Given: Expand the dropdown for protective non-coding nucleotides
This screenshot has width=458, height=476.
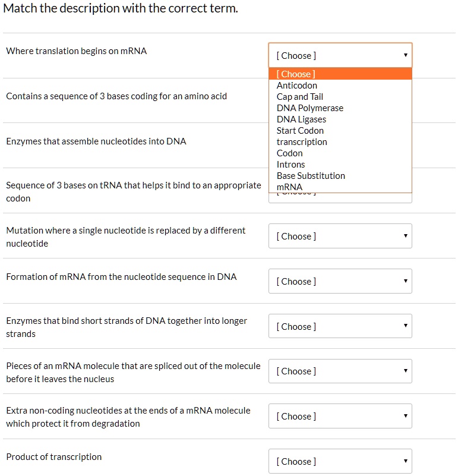Looking at the screenshot, I should 340,416.
